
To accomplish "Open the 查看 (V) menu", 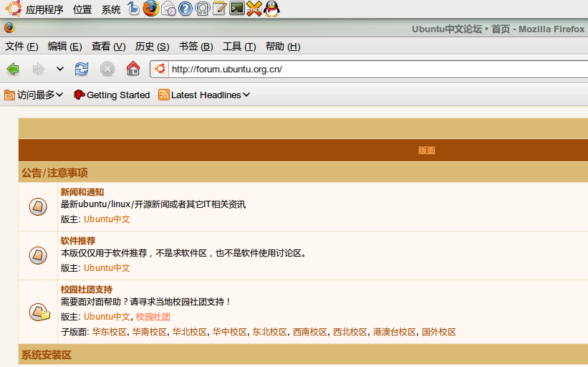I will pyautogui.click(x=109, y=47).
